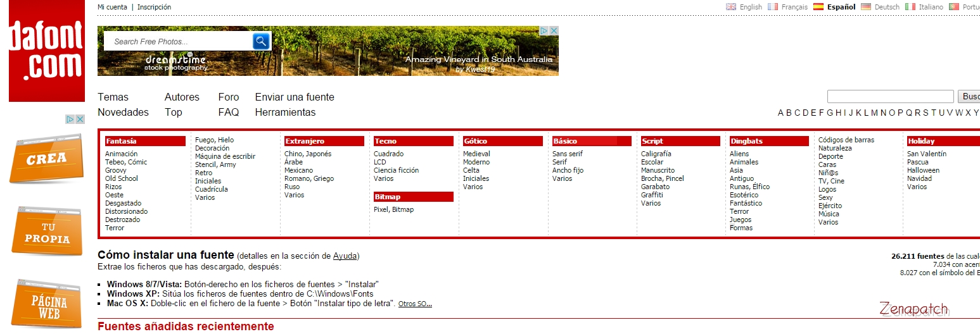This screenshot has width=980, height=334.
Task: Open the Dingbats category header
Action: pos(769,141)
